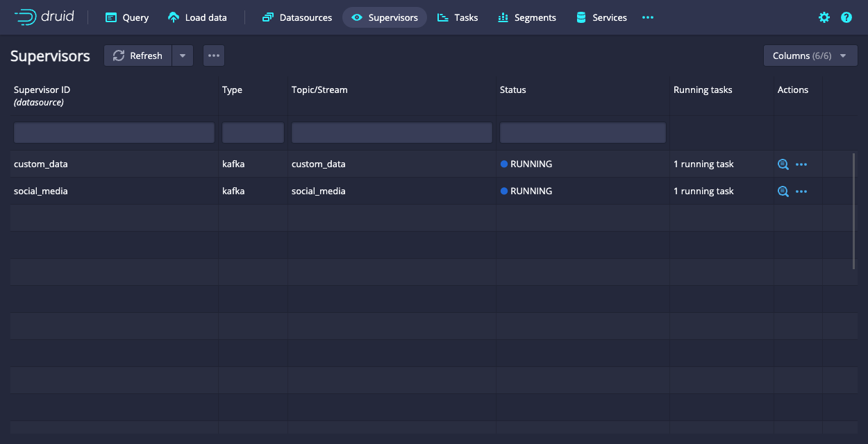Click the Status column filter box
Viewport: 868px width, 444px height.
(x=583, y=133)
